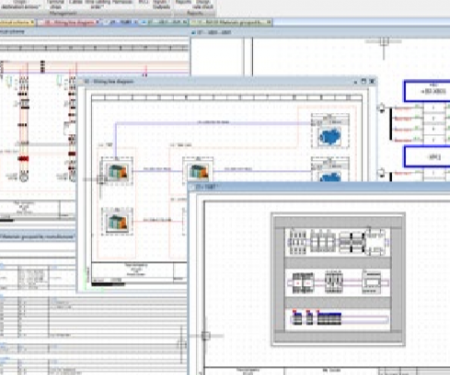Close the Wiring line diagram tab
The height and width of the screenshot is (375, 450).
(98, 22)
